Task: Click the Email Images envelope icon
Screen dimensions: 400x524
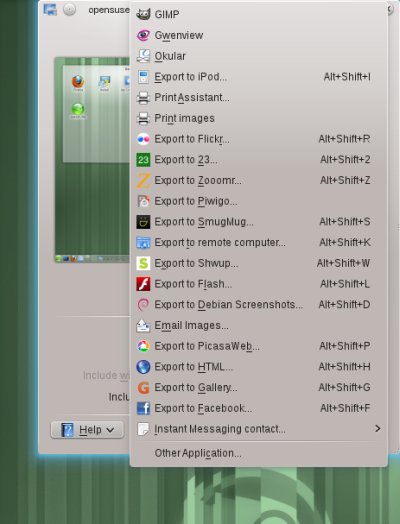Action: tap(143, 325)
